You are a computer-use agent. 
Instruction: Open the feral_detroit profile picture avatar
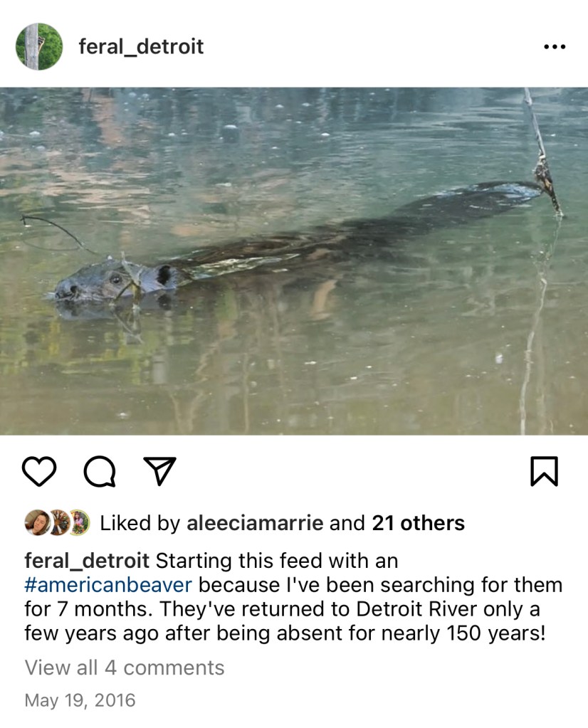click(39, 47)
